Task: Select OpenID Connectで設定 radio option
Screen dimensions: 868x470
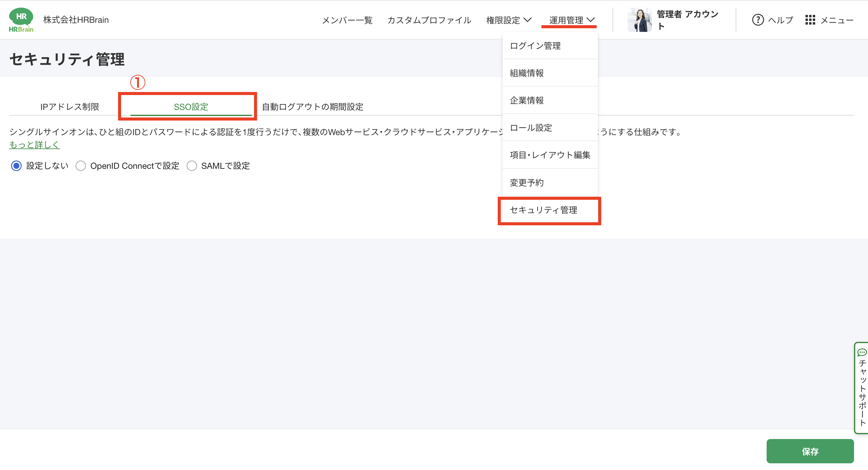Action: [x=80, y=166]
